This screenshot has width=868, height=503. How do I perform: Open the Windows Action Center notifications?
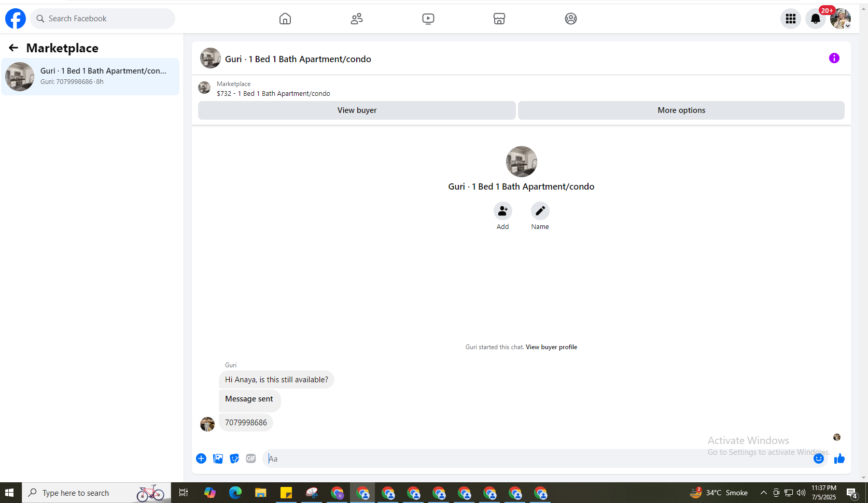(852, 493)
